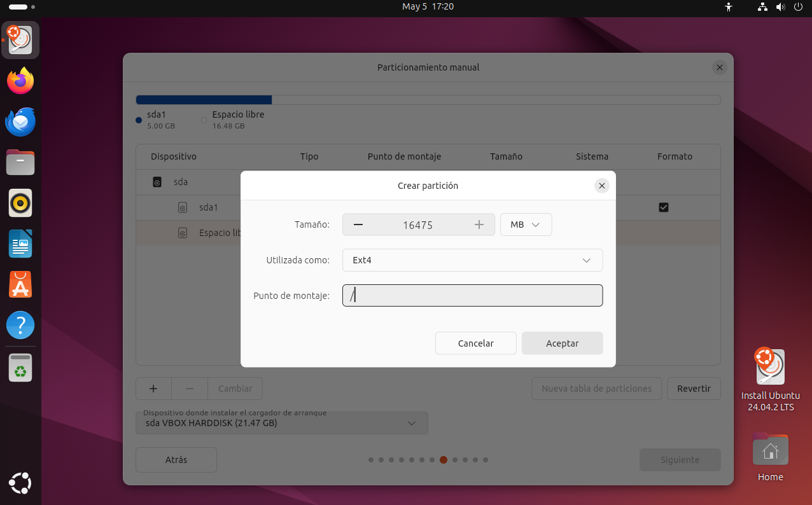This screenshot has width=812, height=505.
Task: Open Firefox from the dock
Action: coord(20,81)
